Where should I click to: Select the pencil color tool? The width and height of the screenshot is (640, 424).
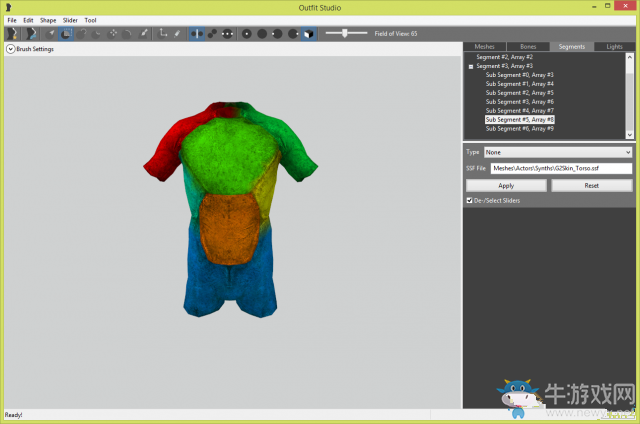[177, 34]
